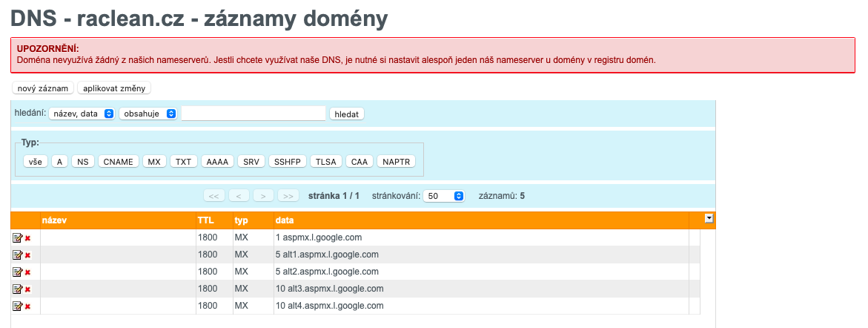Delete the aspmx.l.google.com MX record

[x=27, y=238]
